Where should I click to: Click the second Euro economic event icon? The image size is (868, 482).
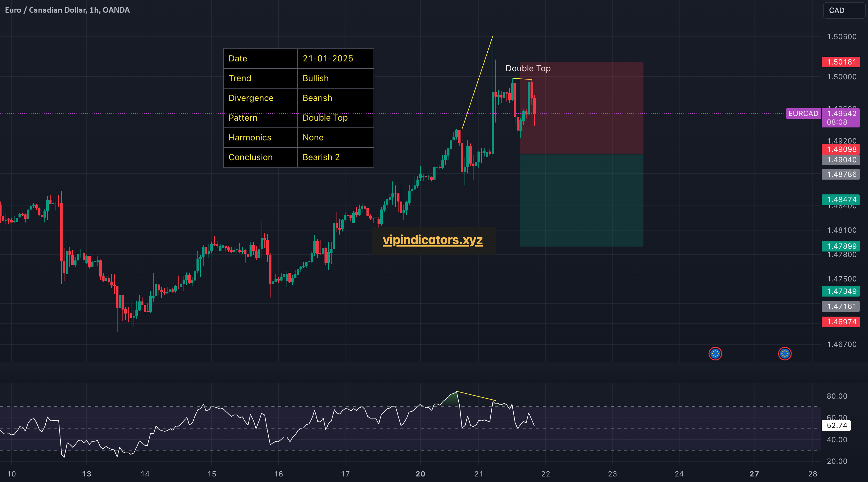coord(785,354)
